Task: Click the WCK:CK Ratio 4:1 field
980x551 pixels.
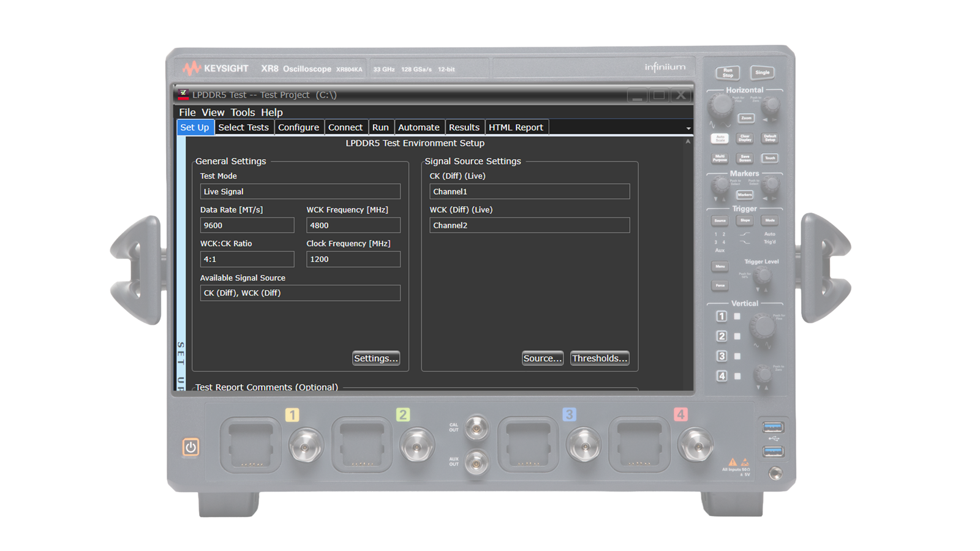Action: (247, 259)
